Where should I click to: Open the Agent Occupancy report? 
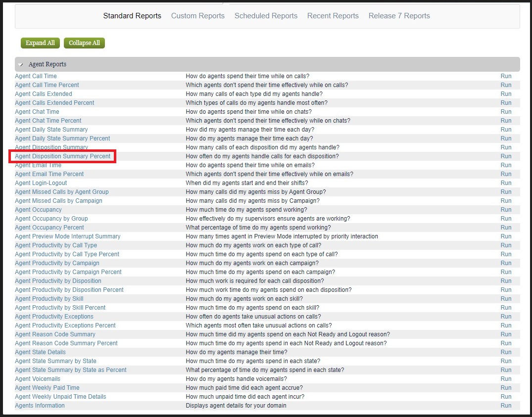(x=38, y=210)
